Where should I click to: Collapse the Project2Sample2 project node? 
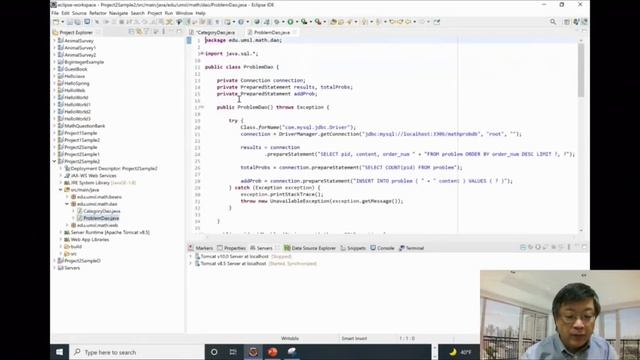pyautogui.click(x=54, y=161)
